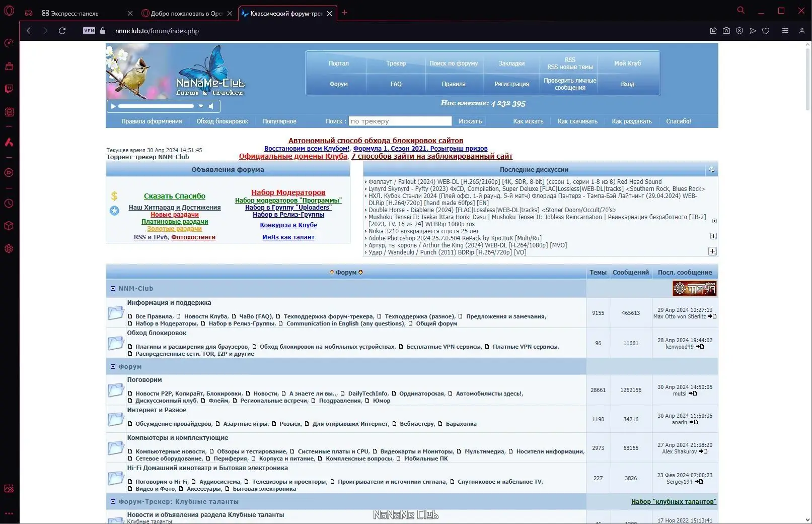Open Extensions cube icon in sidebar
Viewport: 812px width, 524px height.
(x=9, y=226)
